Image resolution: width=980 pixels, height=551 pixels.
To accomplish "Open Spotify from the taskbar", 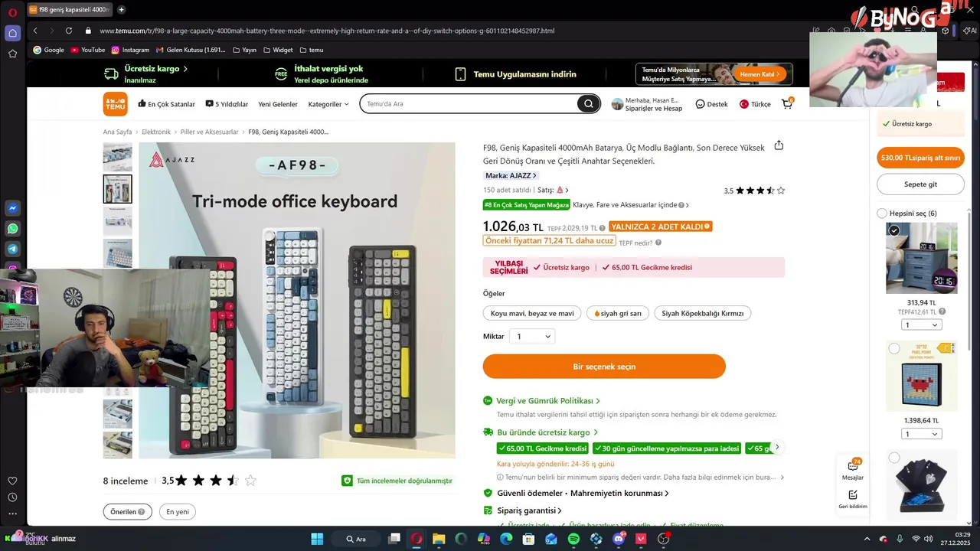I will 573,539.
